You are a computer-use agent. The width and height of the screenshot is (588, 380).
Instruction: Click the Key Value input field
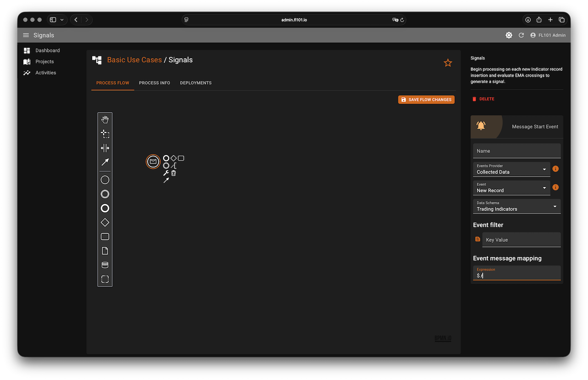(x=521, y=240)
